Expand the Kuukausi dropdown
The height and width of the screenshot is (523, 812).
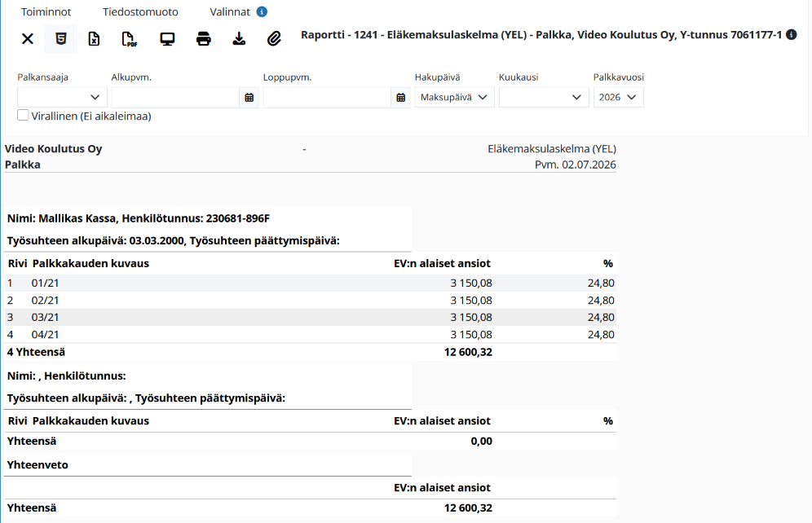(544, 97)
